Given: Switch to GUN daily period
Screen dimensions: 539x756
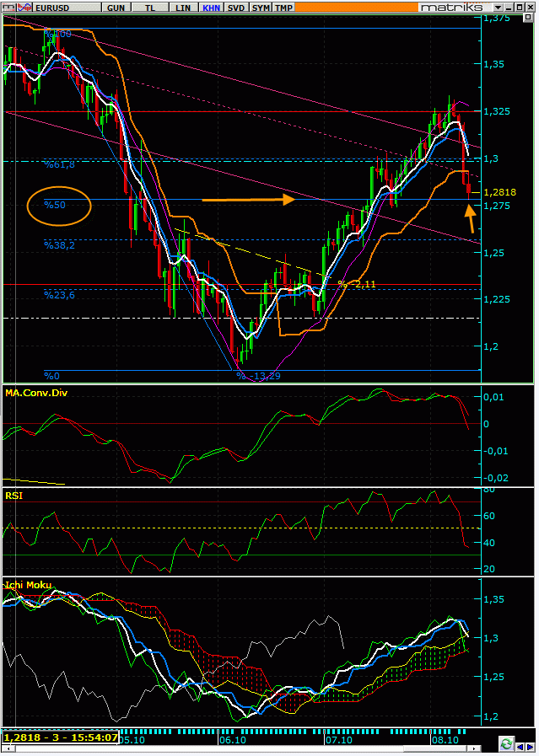Looking at the screenshot, I should point(117,7).
